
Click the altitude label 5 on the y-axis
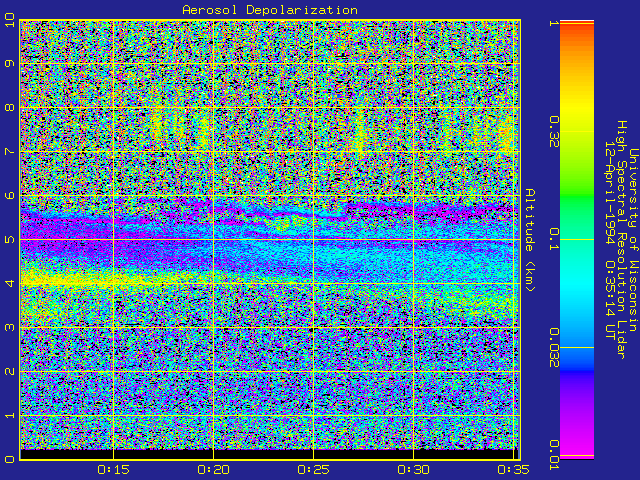tap(9, 240)
